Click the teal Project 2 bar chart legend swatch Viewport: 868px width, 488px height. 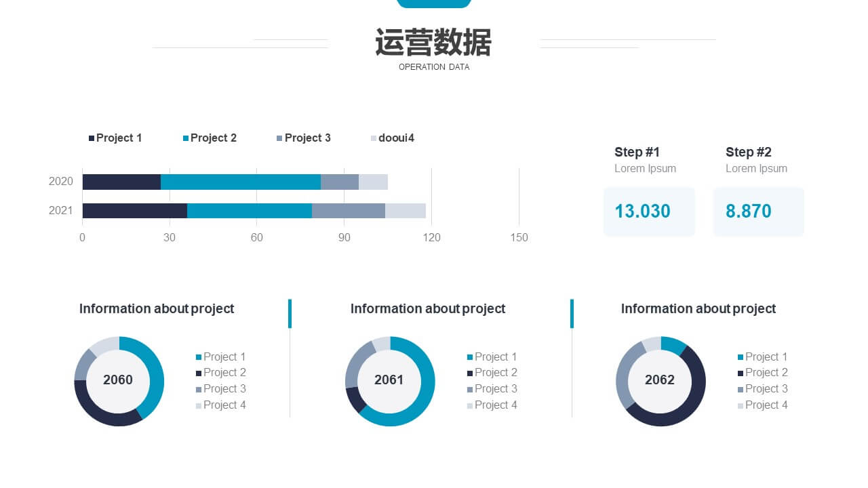tap(186, 138)
